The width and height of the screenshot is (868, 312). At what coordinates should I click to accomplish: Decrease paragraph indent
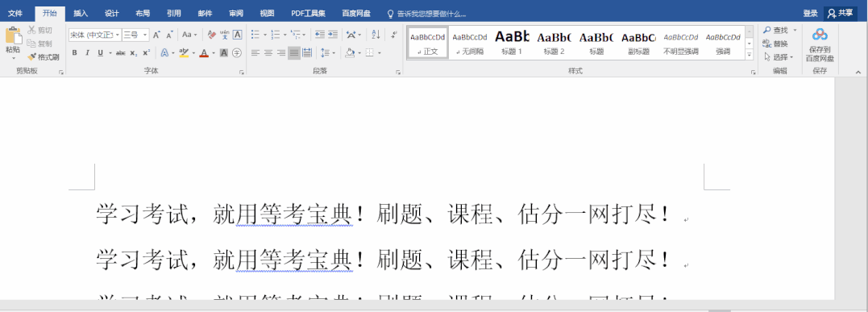[x=319, y=35]
